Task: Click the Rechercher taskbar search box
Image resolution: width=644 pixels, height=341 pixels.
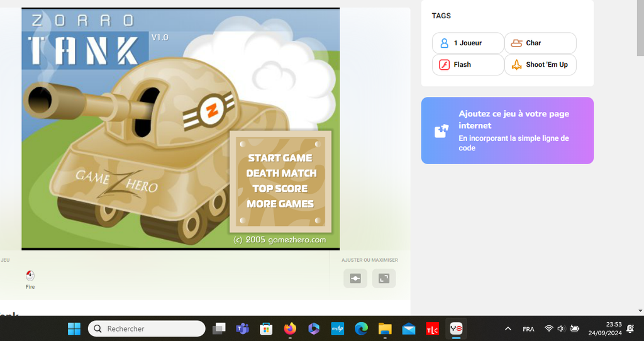Action: (147, 328)
